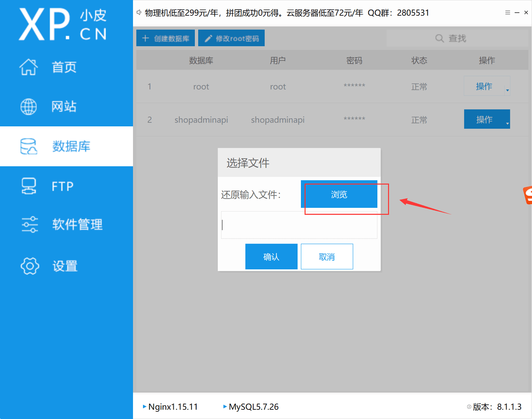This screenshot has height=419, width=532.
Task: Click shopadminapi in the 用户 column
Action: tap(278, 120)
